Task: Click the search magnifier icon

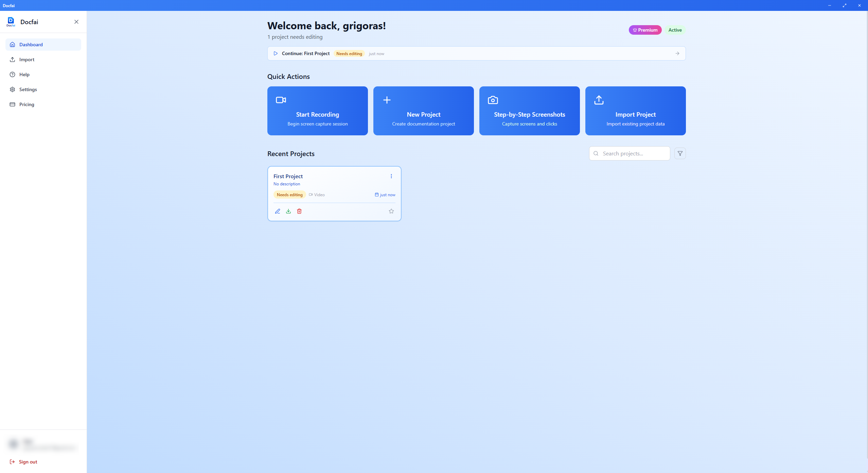Action: click(x=596, y=153)
